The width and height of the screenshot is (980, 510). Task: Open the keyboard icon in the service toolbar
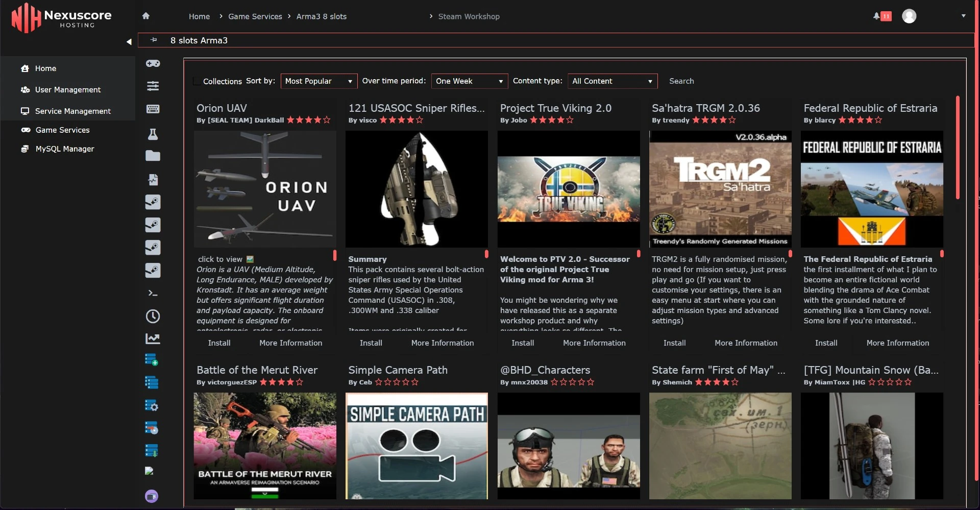tap(153, 109)
